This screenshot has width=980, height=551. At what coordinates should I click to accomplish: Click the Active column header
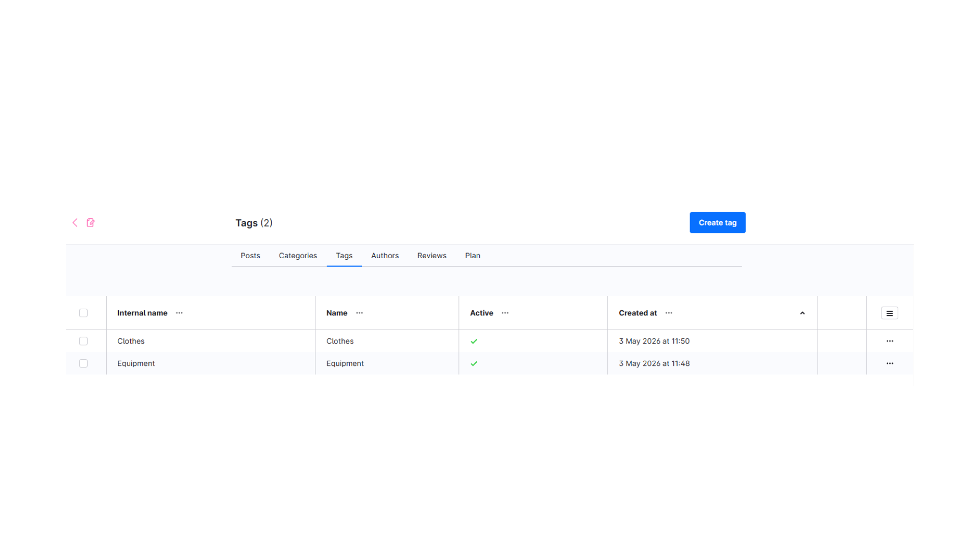pos(481,313)
